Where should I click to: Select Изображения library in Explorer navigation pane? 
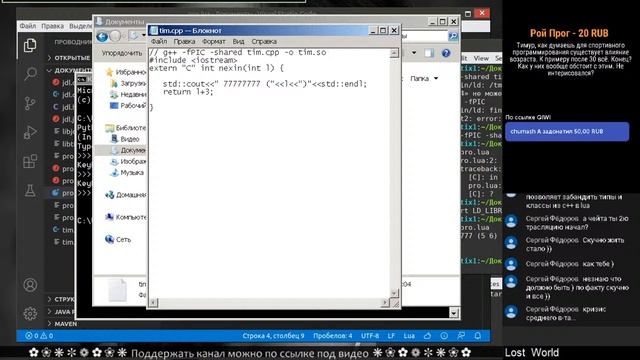point(128,162)
